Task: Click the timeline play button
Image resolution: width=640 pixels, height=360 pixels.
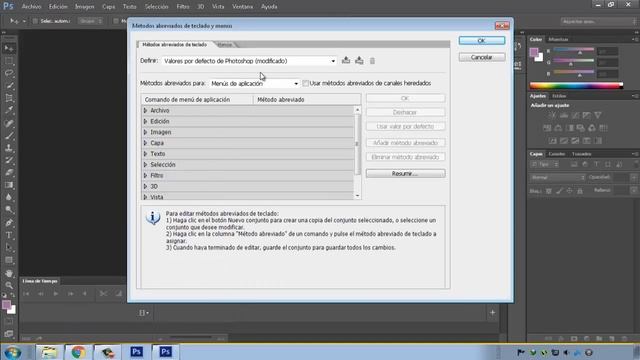Action: [x=56, y=293]
